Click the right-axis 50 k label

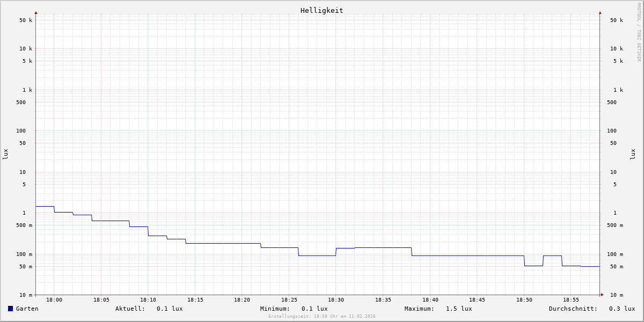click(617, 20)
